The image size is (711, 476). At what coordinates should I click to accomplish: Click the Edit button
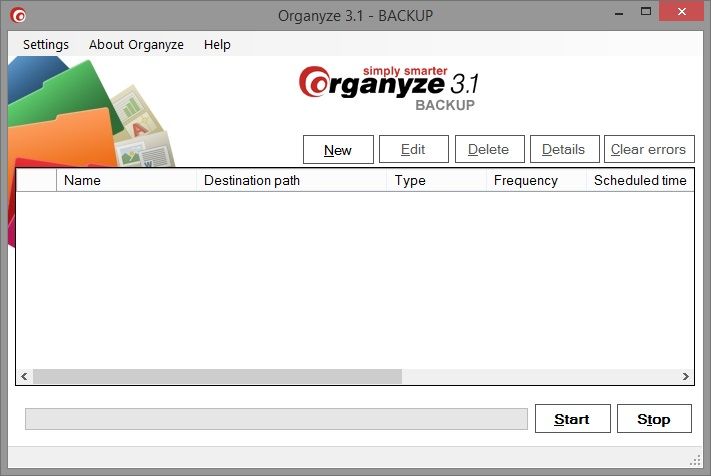pos(414,149)
